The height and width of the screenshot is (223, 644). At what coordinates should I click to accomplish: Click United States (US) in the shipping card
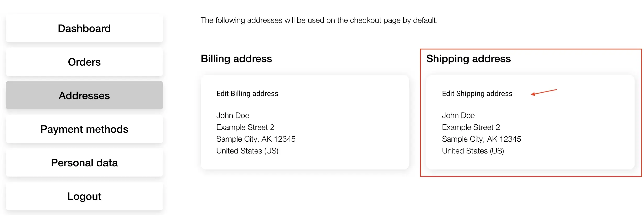click(473, 151)
